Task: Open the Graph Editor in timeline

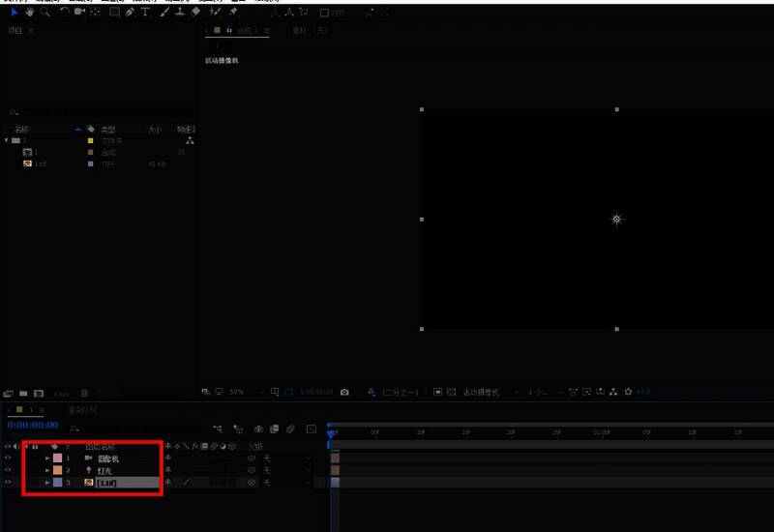Action: coord(311,429)
